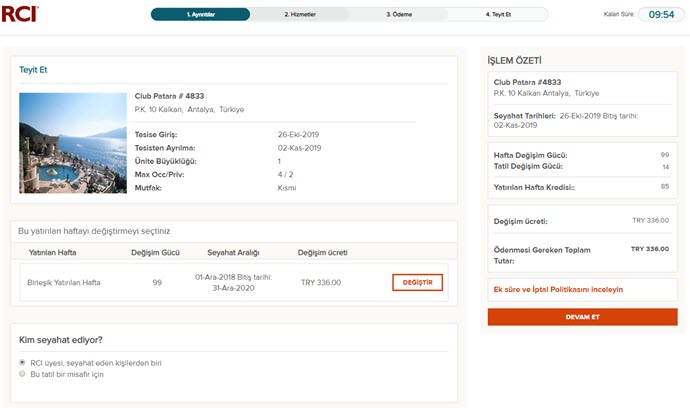Click Bu yatırılan haftayı değiştirmeyi seçtiniz text
690x408 pixels.
(94, 231)
